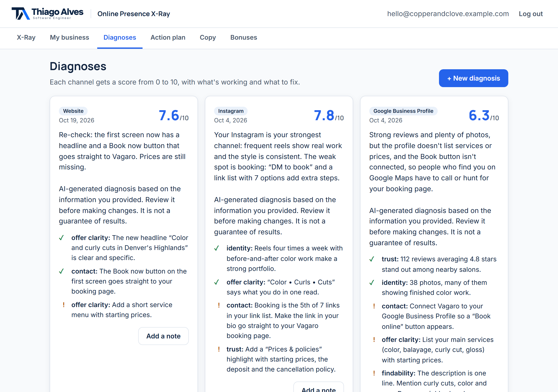Click the warning icon beside 'Booking is the 5th of 7 links'
The height and width of the screenshot is (392, 558).
(x=219, y=305)
